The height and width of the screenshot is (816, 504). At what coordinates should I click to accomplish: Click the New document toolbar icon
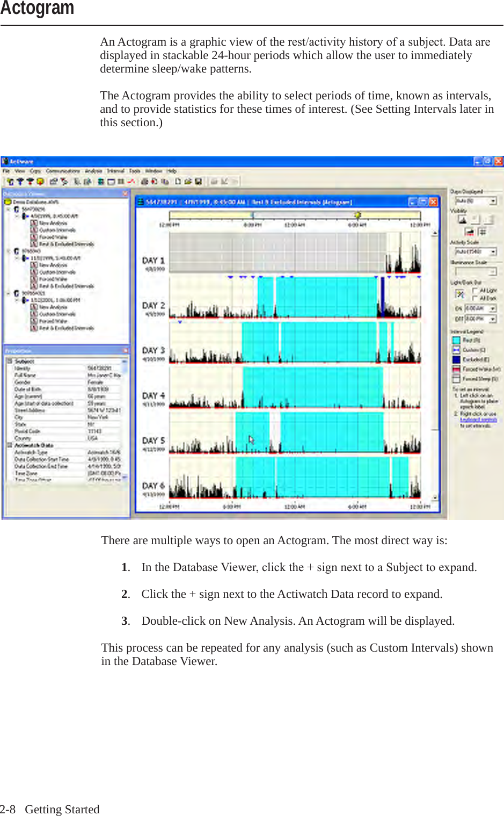[x=178, y=182]
